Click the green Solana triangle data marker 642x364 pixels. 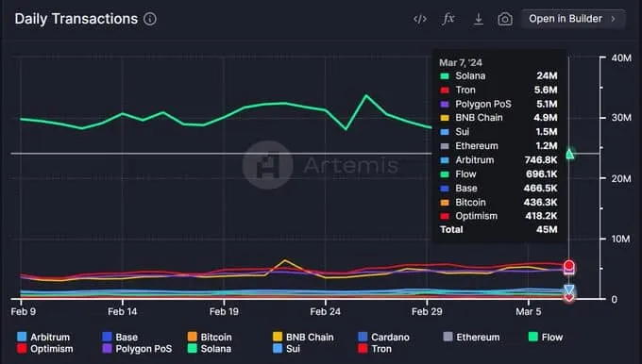(569, 154)
